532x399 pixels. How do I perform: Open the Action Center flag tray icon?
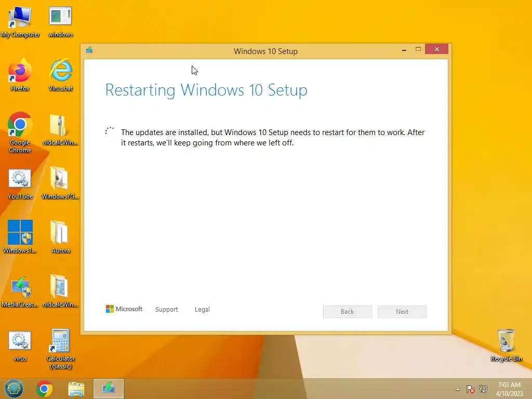[470, 389]
